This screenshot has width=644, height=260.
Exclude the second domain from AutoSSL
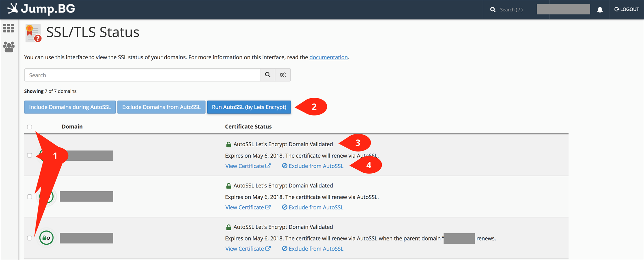click(313, 207)
